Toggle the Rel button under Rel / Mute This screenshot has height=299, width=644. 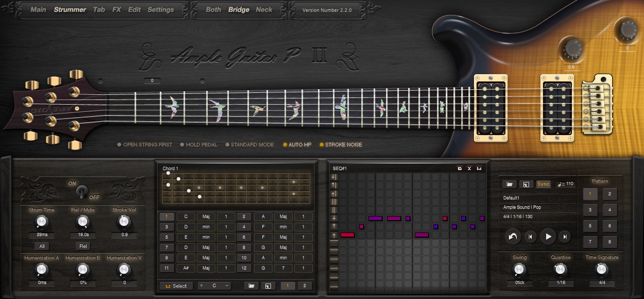coord(82,246)
